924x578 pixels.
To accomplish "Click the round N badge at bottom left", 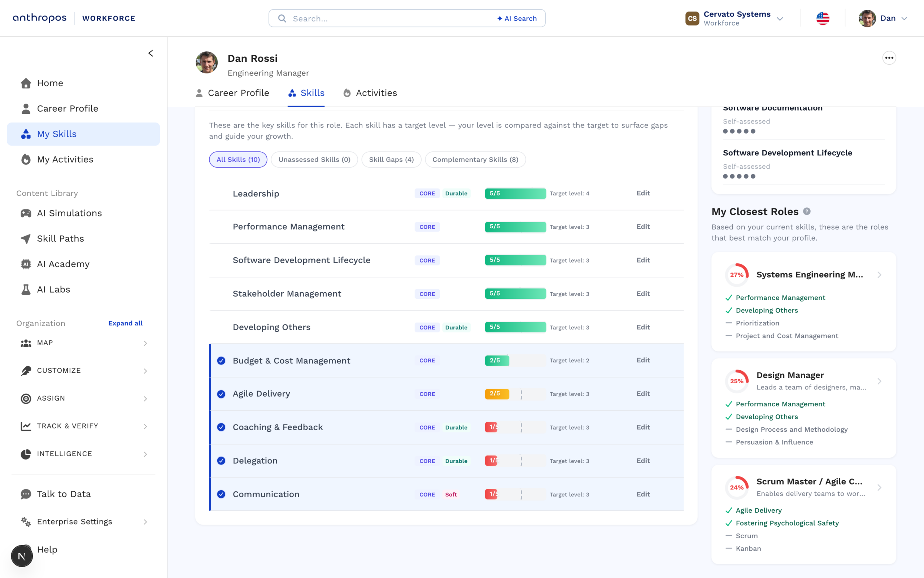I will tap(22, 556).
